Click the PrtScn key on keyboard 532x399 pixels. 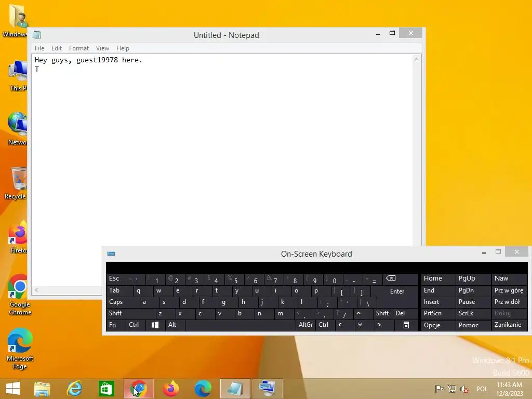click(437, 313)
